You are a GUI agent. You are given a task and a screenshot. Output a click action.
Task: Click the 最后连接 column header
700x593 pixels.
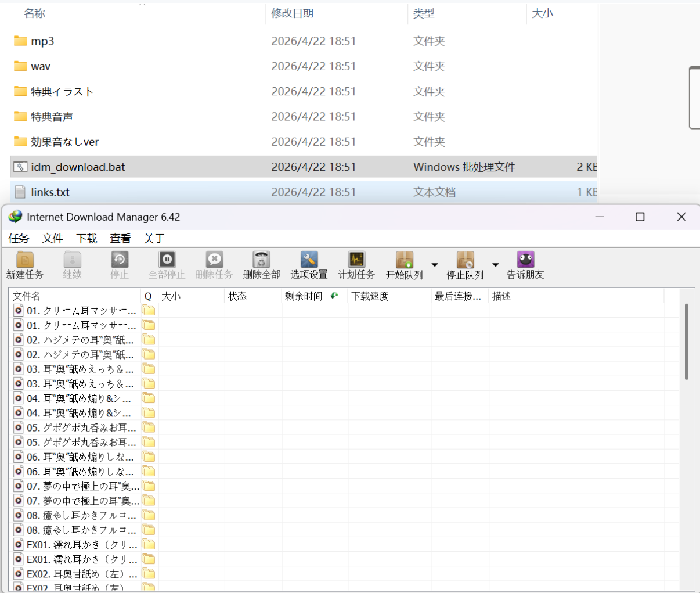coord(460,296)
